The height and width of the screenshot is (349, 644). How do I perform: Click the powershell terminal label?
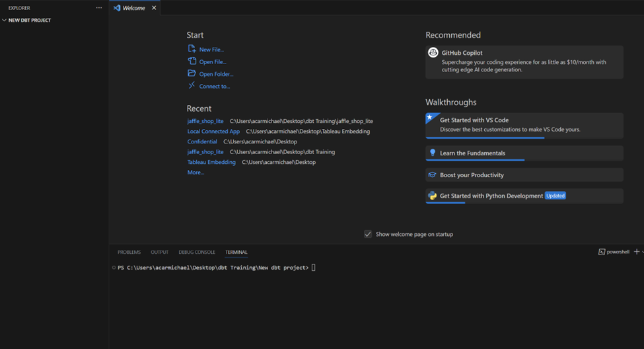[618, 252]
